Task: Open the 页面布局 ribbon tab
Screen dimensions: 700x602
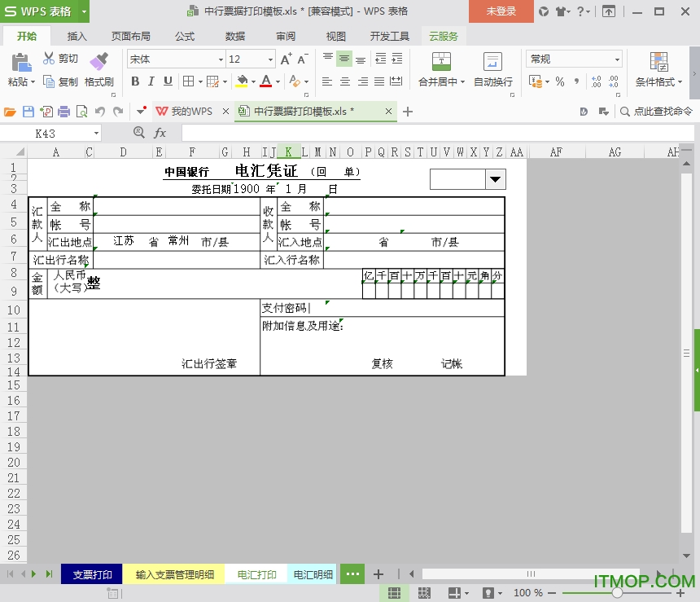Action: 130,36
